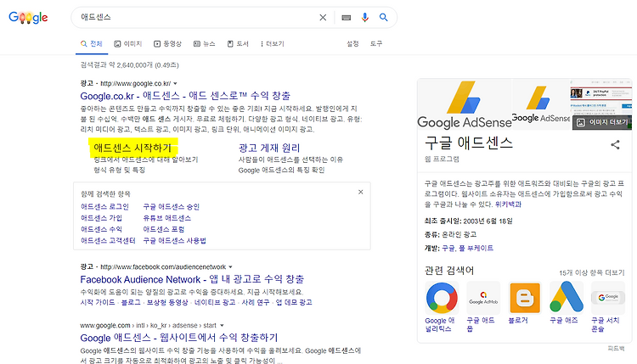The image size is (637, 364).
Task: Click the 피드백 link
Action: [x=617, y=348]
